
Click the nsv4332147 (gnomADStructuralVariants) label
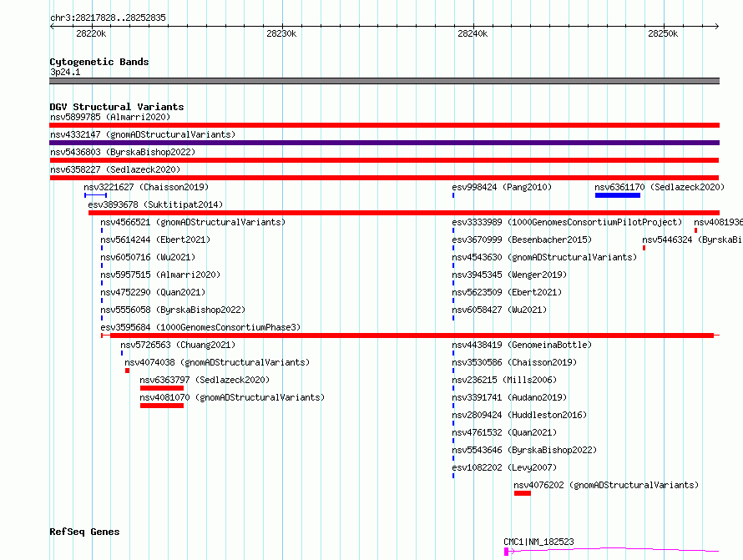(143, 134)
